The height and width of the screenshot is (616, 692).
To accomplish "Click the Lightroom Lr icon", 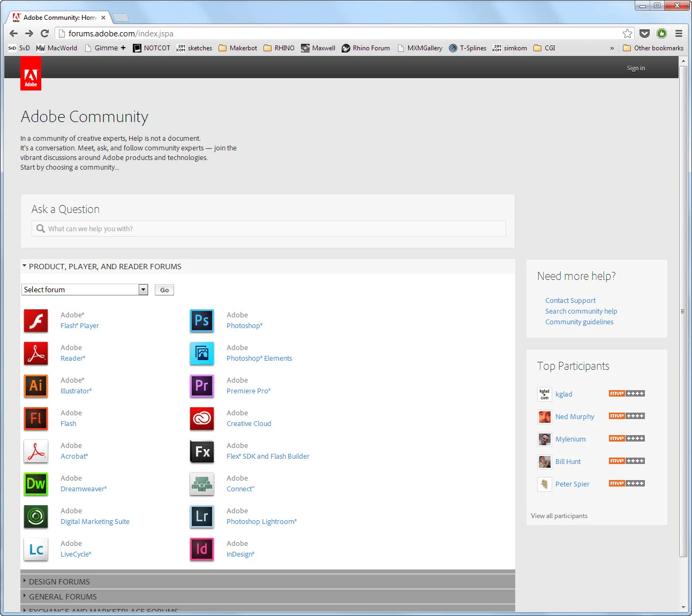I will [x=202, y=516].
